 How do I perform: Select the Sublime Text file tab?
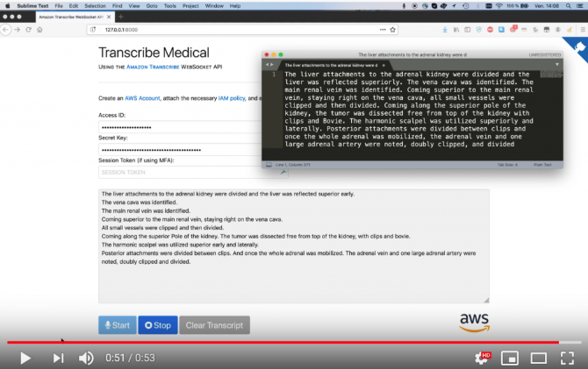pos(333,65)
